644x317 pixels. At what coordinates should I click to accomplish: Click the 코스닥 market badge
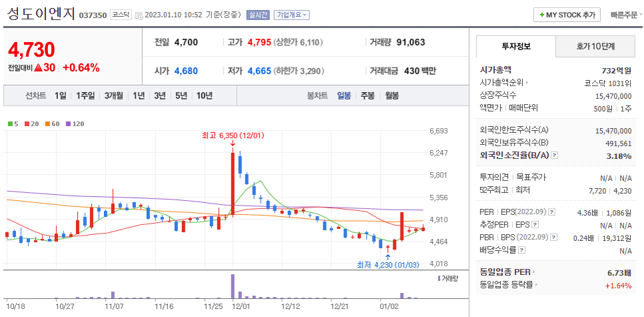[121, 15]
